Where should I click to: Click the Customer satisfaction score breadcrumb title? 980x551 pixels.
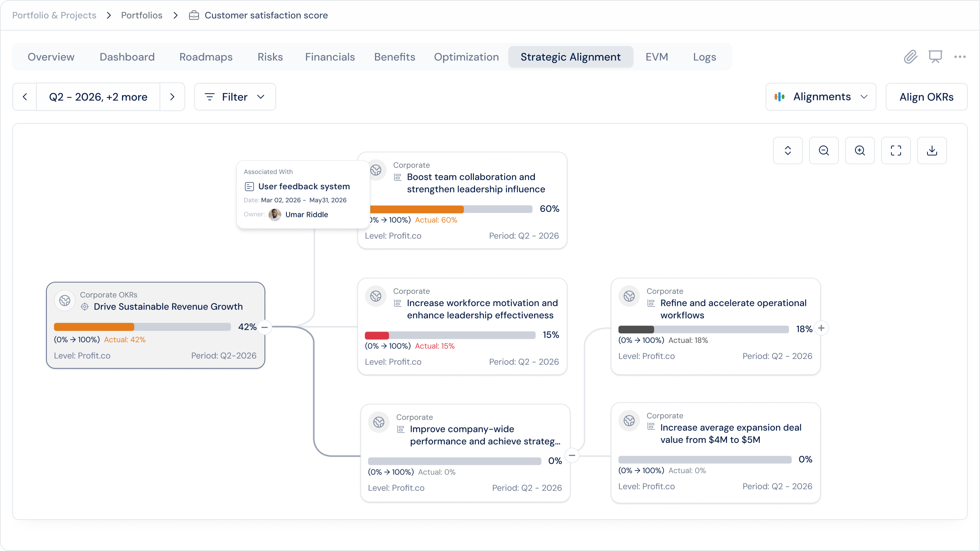tap(266, 15)
